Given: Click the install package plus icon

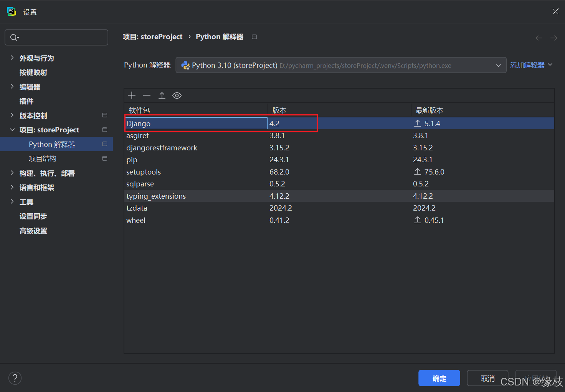Looking at the screenshot, I should (x=132, y=95).
